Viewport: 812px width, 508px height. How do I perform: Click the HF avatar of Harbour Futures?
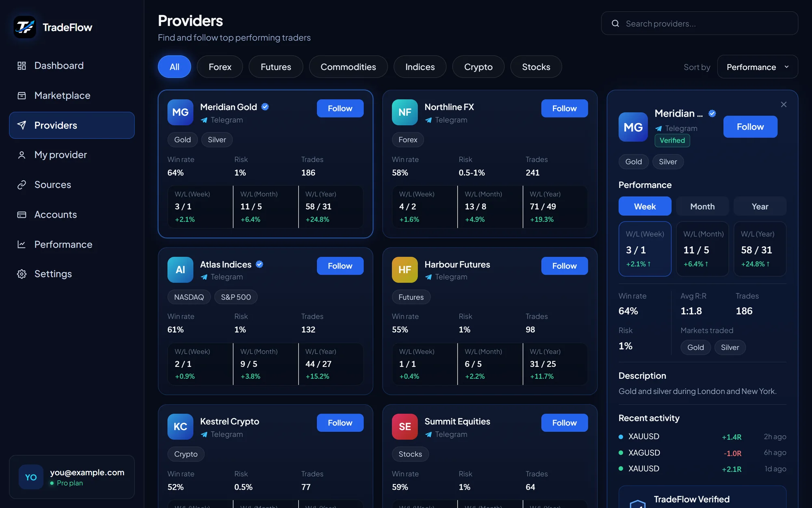pos(405,269)
